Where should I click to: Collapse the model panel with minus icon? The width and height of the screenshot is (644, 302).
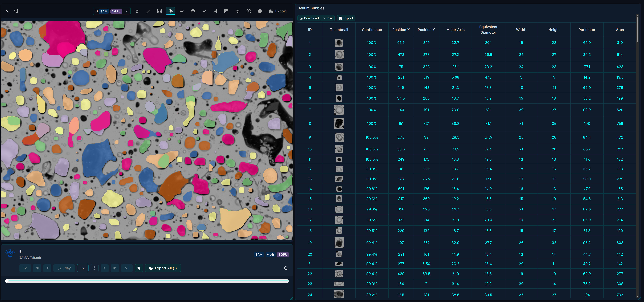point(286,268)
